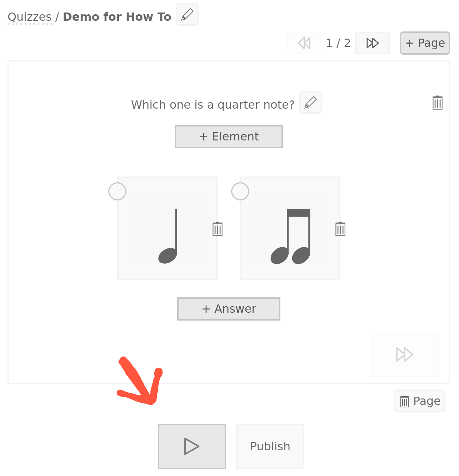Viewport: 459px width, 476px height.
Task: Click the + Element button
Action: (x=229, y=137)
